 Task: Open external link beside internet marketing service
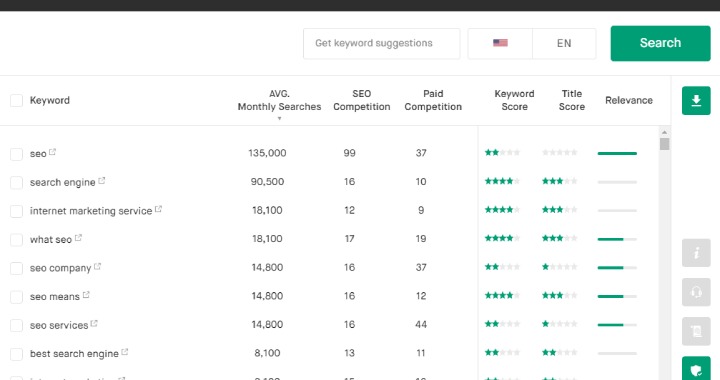point(158,209)
